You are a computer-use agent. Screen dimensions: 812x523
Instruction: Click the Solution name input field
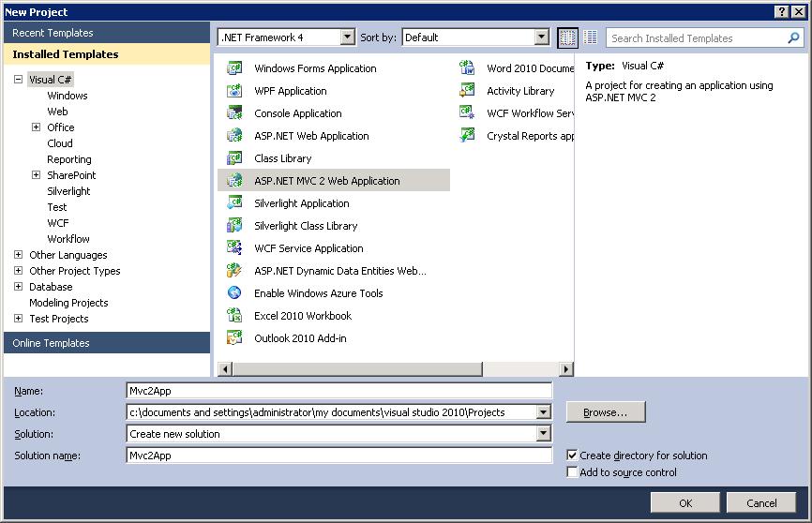pyautogui.click(x=339, y=456)
